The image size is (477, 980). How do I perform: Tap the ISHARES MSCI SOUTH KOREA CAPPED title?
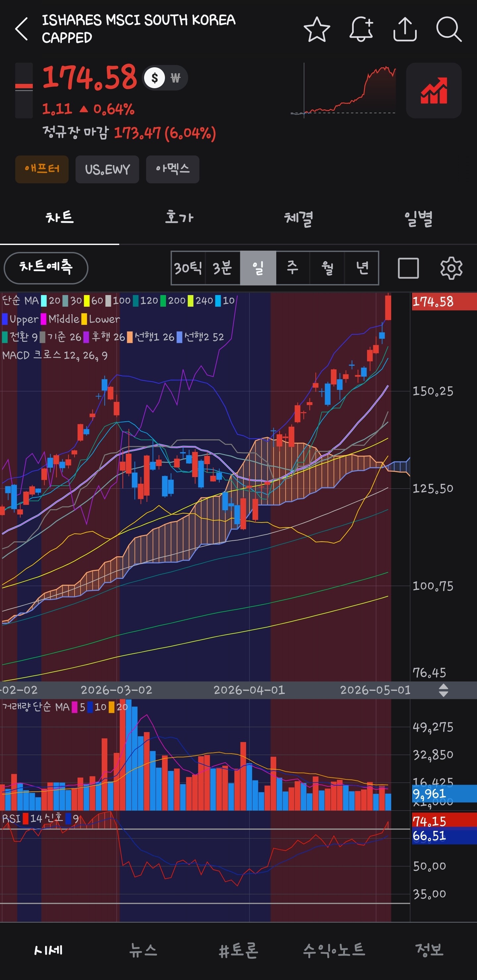coord(139,29)
